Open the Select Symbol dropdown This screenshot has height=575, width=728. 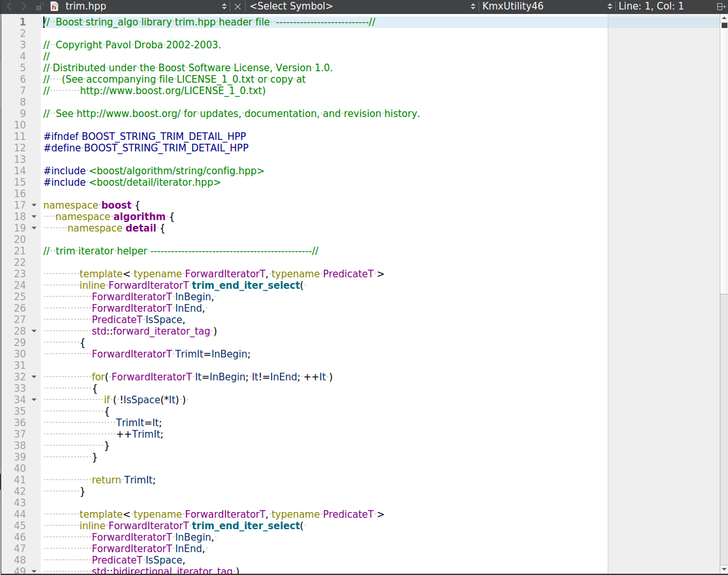(473, 6)
